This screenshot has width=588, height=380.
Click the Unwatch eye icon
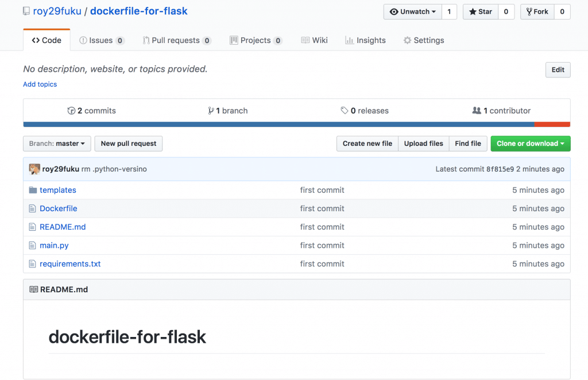pos(394,11)
